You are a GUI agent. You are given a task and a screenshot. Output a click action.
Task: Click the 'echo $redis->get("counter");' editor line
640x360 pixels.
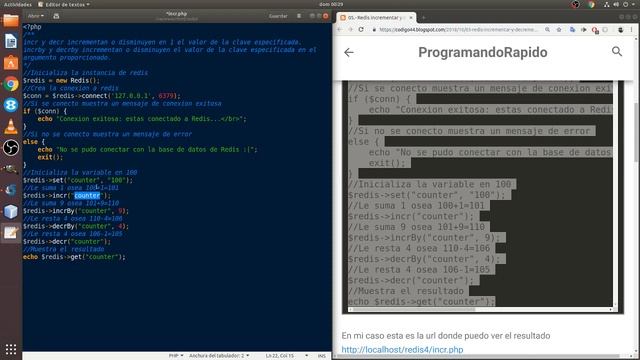(x=74, y=257)
